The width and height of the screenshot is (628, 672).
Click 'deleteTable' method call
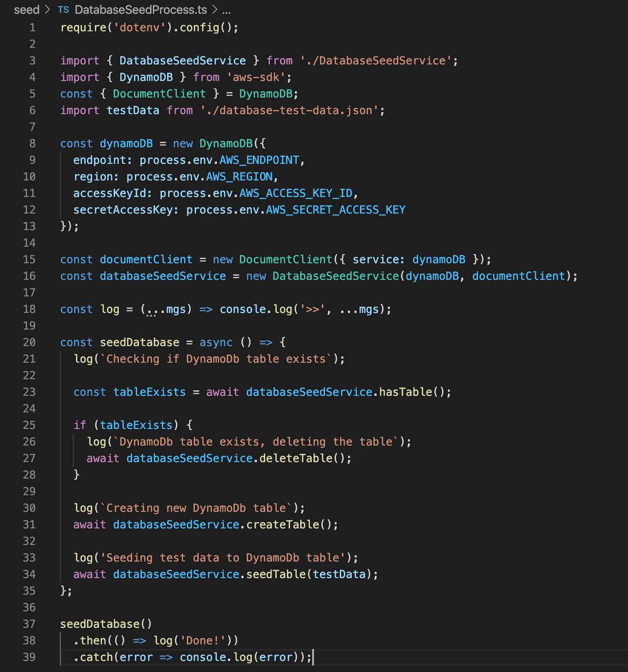(x=296, y=458)
